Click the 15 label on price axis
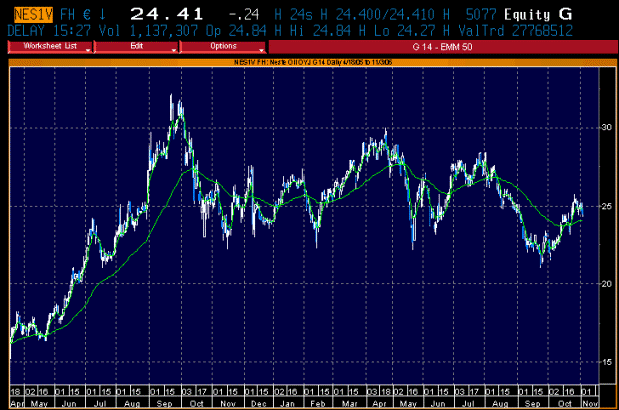Image resolution: width=619 pixels, height=410 pixels. click(606, 362)
